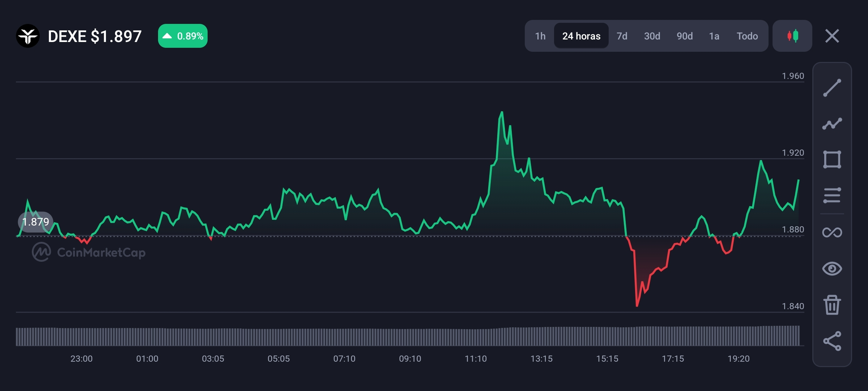
Task: Click the 19:20 time axis label
Action: coord(739,359)
